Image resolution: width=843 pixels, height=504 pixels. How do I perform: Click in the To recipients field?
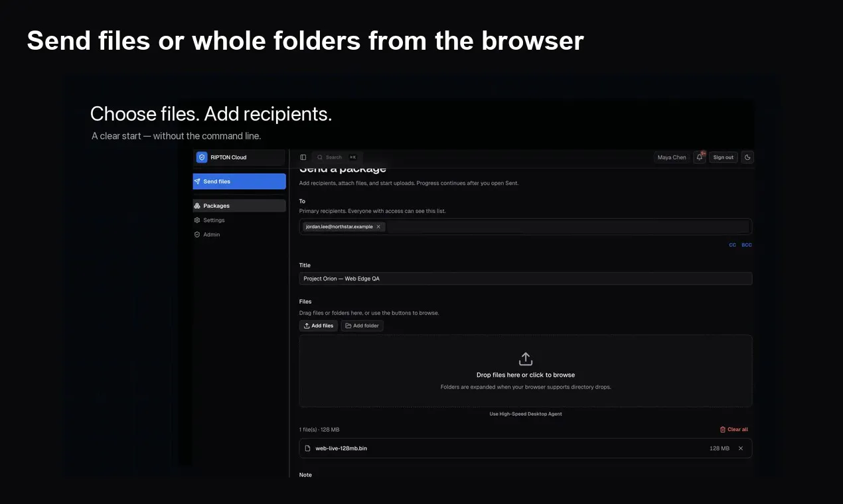pyautogui.click(x=526, y=227)
